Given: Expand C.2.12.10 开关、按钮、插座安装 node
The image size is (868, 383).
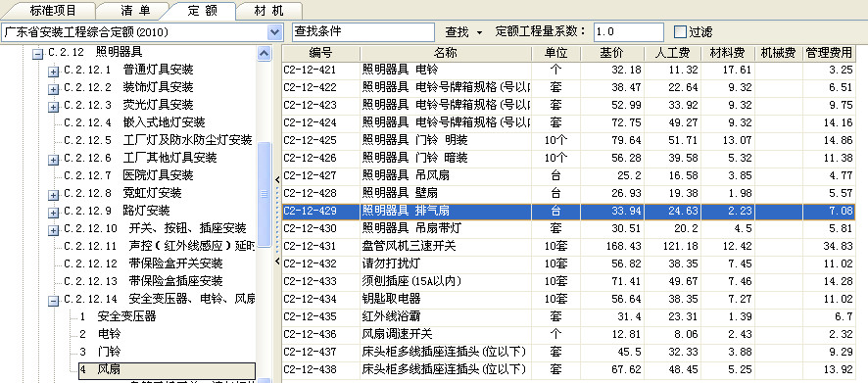Looking at the screenshot, I should tap(53, 230).
